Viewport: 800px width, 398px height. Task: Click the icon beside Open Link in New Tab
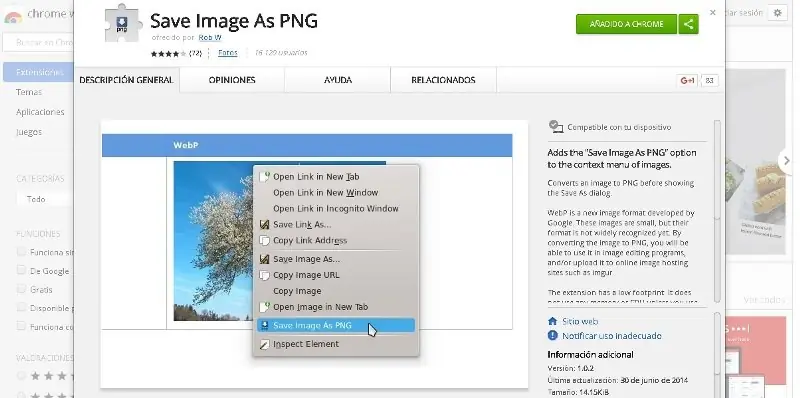264,177
